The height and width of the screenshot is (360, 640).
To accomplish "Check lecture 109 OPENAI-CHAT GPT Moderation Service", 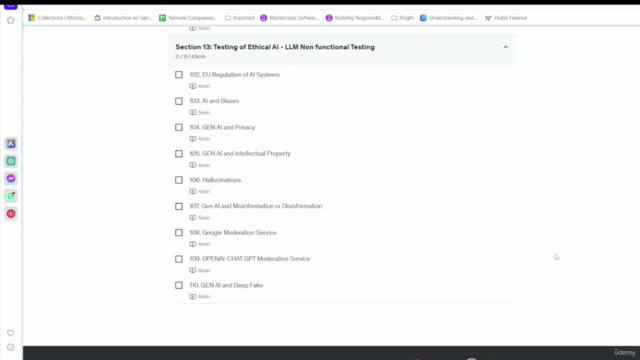I will coord(179,259).
